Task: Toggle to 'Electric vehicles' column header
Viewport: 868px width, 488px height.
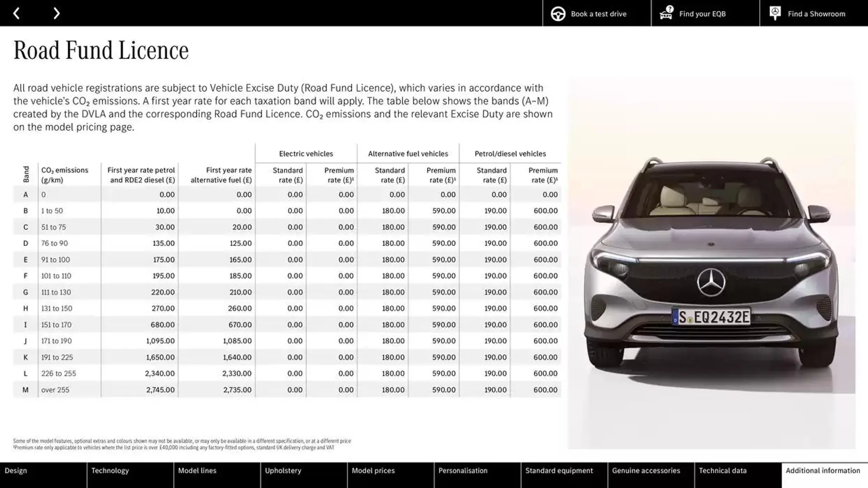Action: (x=306, y=153)
